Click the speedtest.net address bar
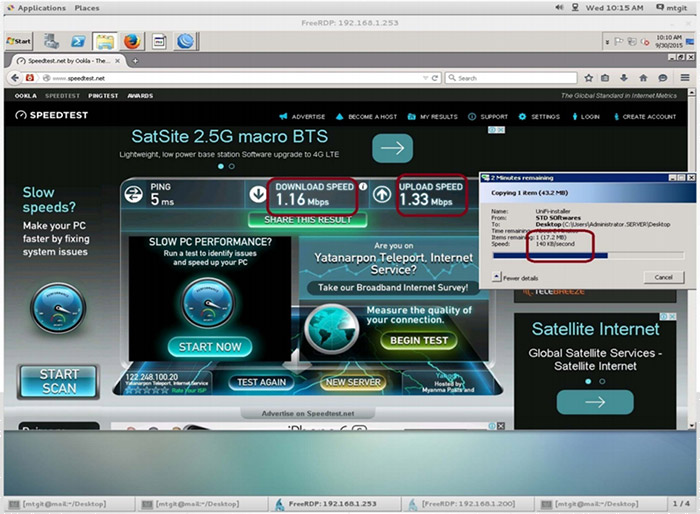Screen dimensions: 700x514 241,78
